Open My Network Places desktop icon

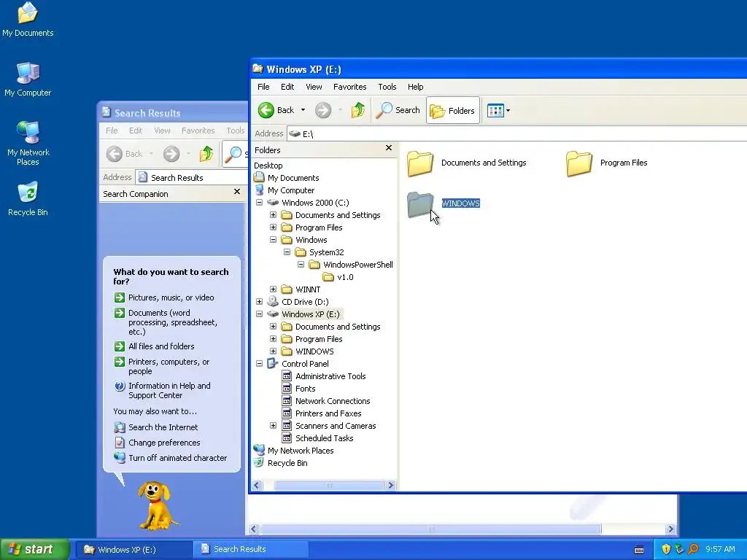[x=28, y=143]
